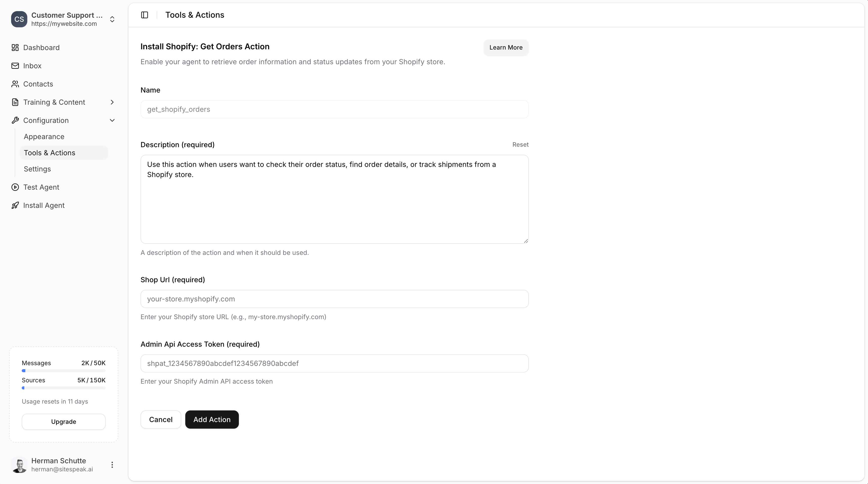Open the Inbox section
The height and width of the screenshot is (484, 868).
tap(32, 66)
